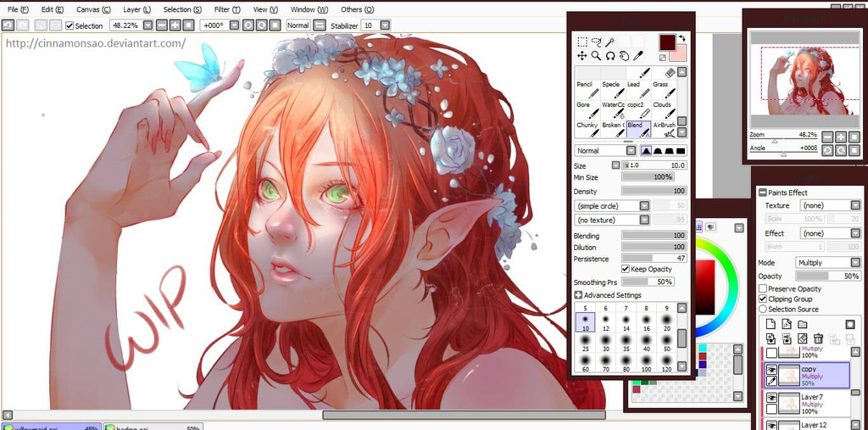The image size is (868, 430).
Task: Select the sharpest brush edge shape
Action: coord(646,151)
